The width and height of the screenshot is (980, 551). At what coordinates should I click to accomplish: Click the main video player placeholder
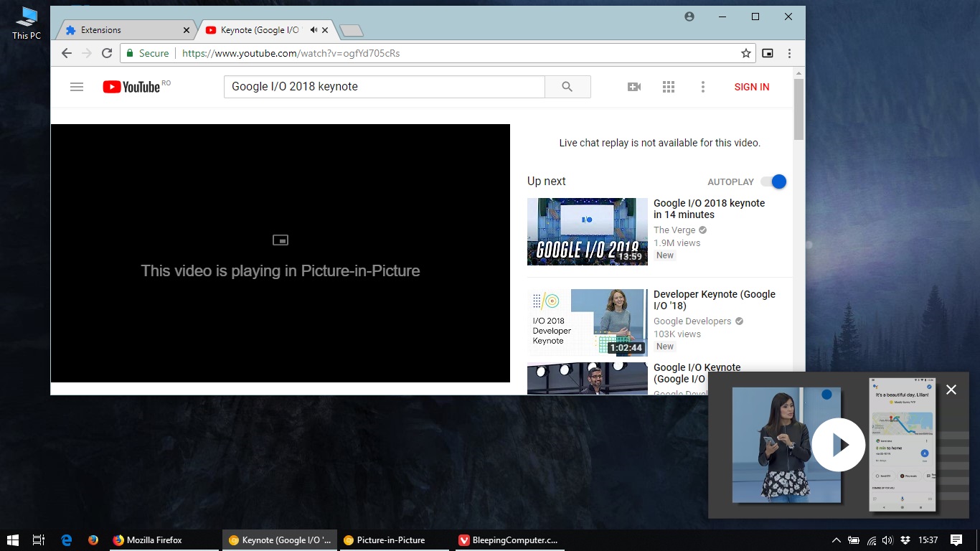[x=281, y=253]
